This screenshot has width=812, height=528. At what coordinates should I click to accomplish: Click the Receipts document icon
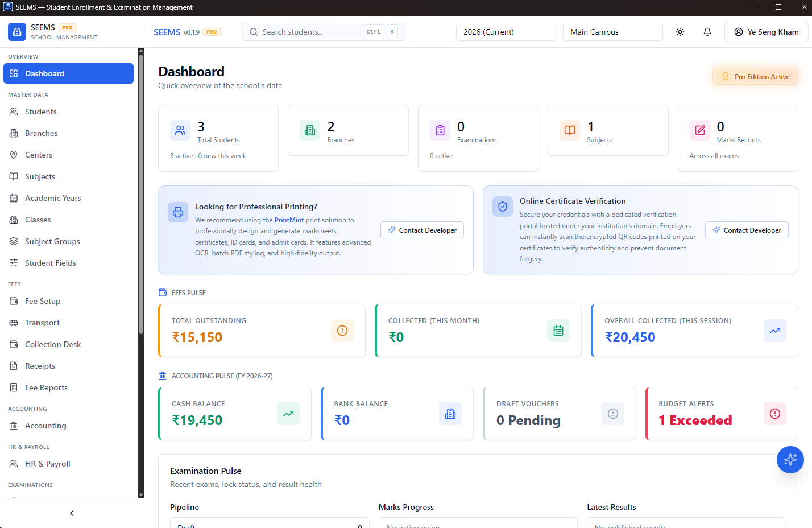14,366
